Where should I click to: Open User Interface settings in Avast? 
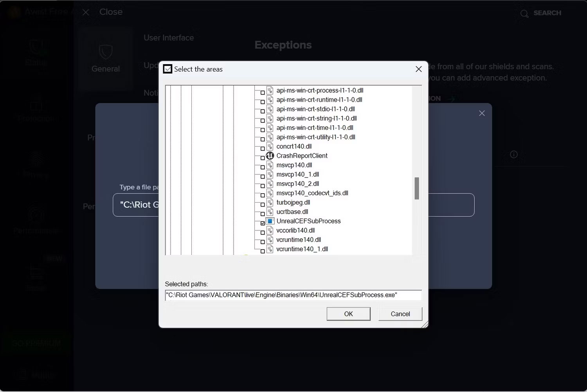point(169,38)
